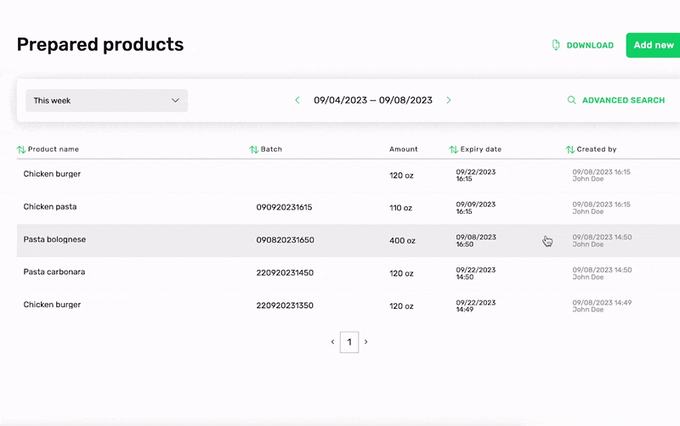Click expiry date 09/09/2023 16:15
Viewport: 680px width, 426px height.
click(x=476, y=208)
